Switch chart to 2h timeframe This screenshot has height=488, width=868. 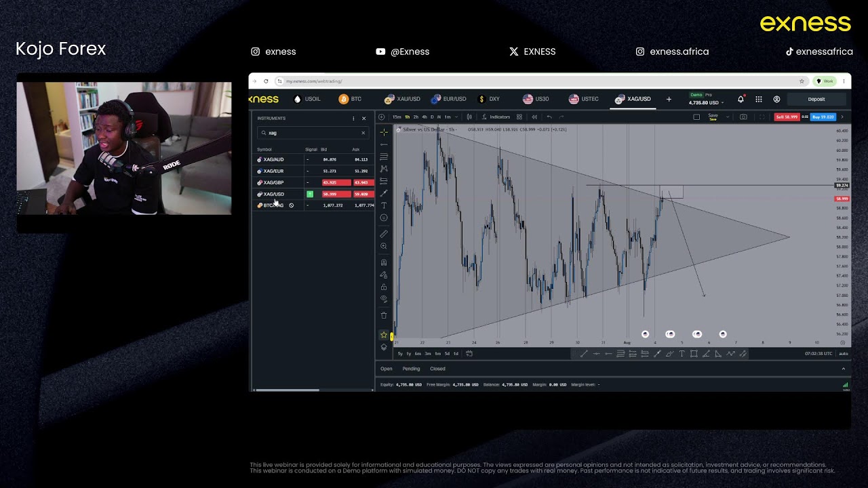coord(416,117)
